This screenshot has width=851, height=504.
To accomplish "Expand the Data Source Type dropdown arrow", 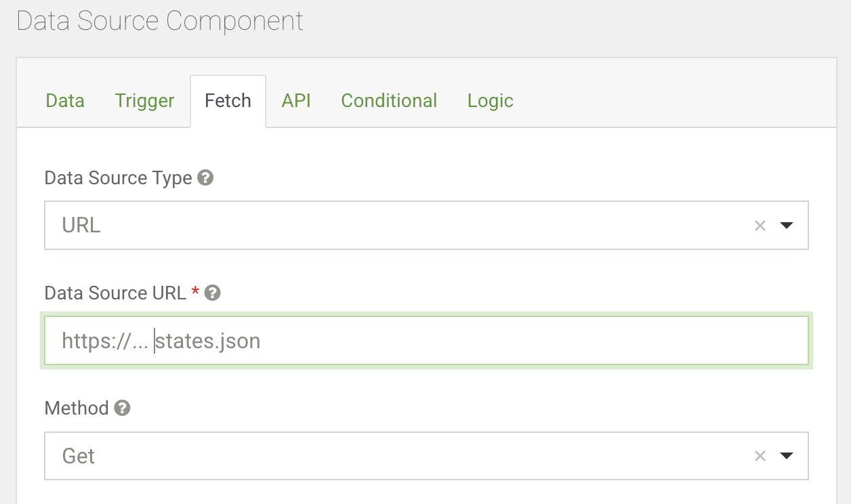I will tap(786, 226).
